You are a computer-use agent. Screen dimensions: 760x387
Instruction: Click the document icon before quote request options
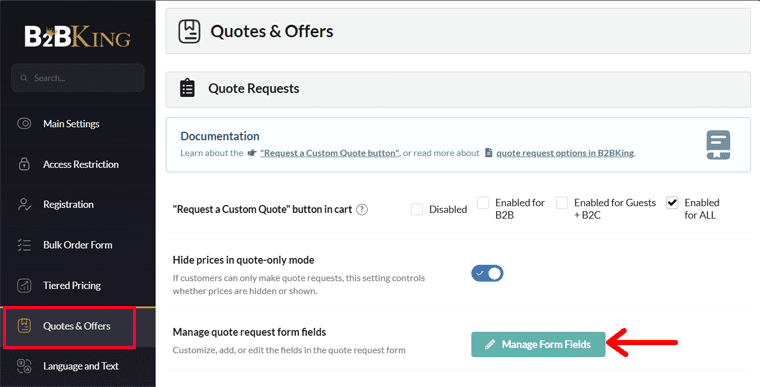coord(489,153)
